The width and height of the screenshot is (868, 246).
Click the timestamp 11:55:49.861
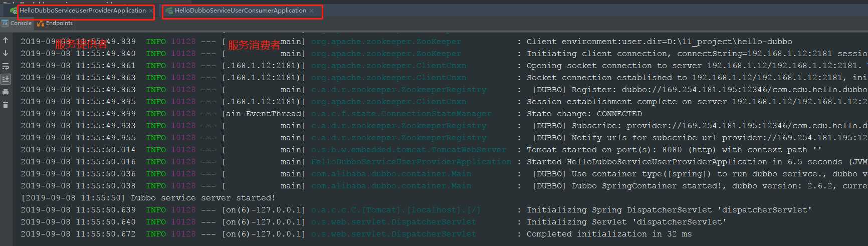[x=106, y=66]
